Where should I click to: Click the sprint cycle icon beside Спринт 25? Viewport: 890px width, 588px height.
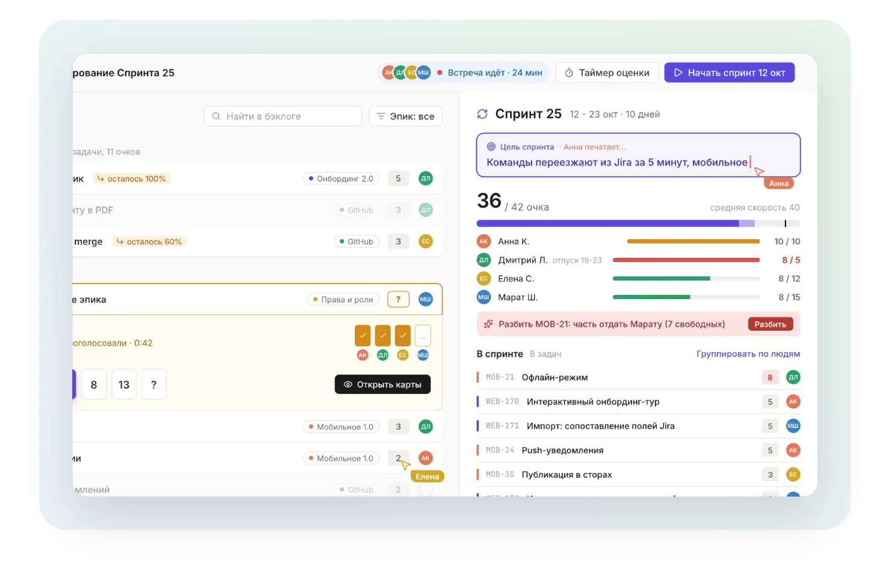tap(483, 114)
